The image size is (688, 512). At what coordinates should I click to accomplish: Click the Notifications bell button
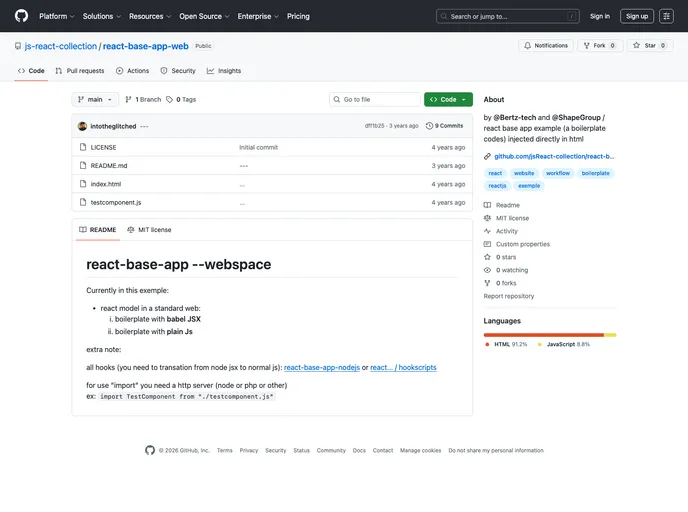point(546,46)
